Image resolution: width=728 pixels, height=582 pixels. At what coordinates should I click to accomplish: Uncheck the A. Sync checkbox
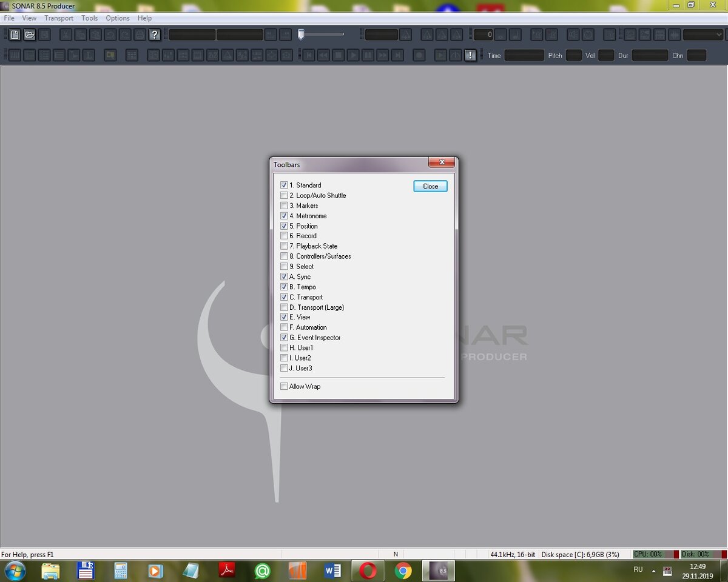tap(284, 276)
